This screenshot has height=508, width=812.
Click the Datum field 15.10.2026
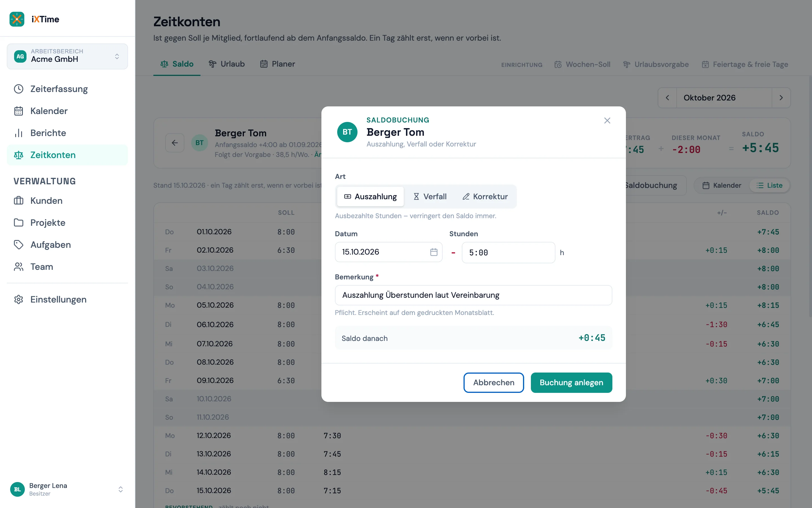tap(389, 252)
